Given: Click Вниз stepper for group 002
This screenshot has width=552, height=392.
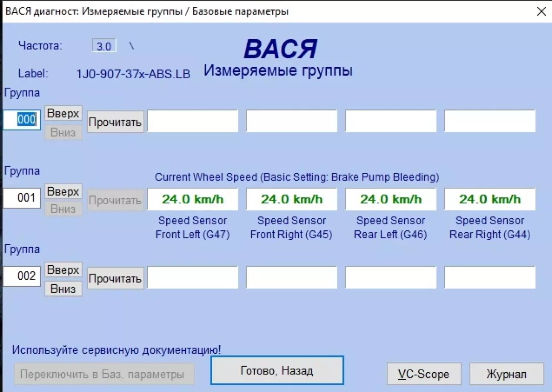Looking at the screenshot, I should pos(63,289).
